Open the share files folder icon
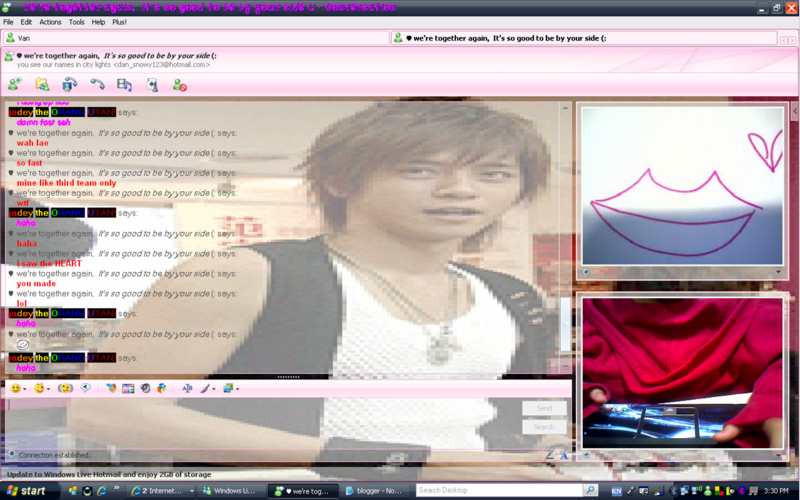 click(42, 84)
